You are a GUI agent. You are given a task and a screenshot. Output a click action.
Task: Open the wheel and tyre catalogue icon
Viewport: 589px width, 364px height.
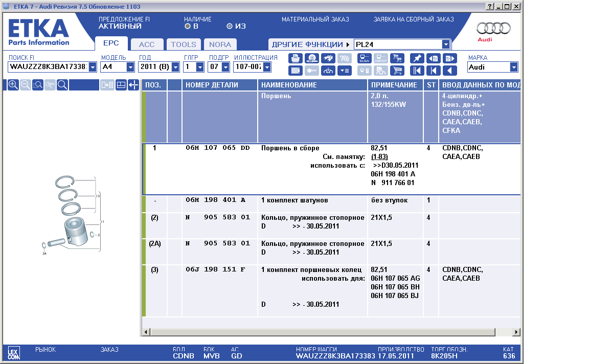click(x=312, y=59)
